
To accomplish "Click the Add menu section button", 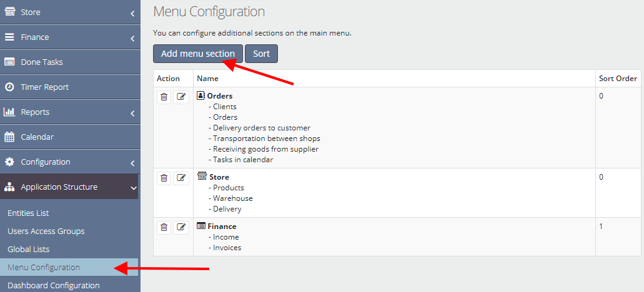I will [198, 54].
